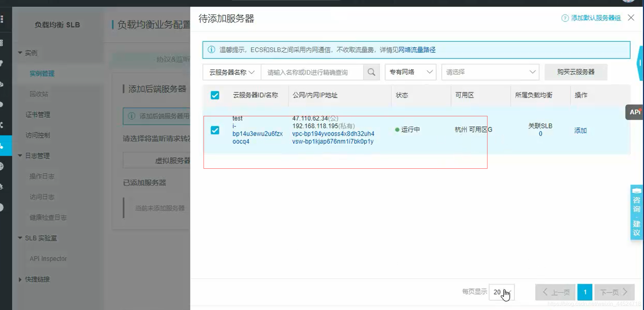Click the 云服务器ID/名称 column header

[x=255, y=95]
